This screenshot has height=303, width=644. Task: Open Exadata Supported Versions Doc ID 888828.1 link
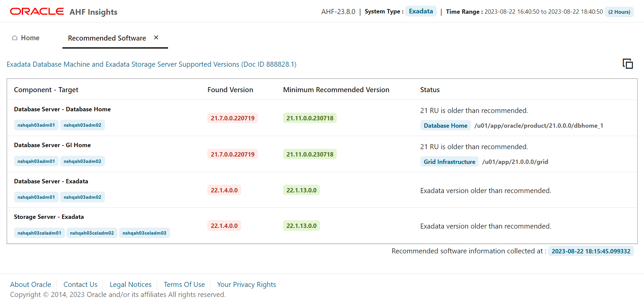click(152, 64)
